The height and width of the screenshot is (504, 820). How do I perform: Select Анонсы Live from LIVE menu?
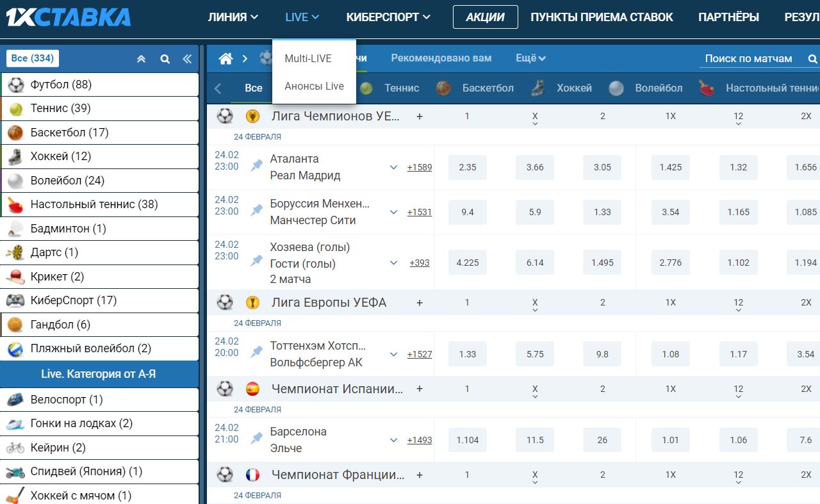314,86
